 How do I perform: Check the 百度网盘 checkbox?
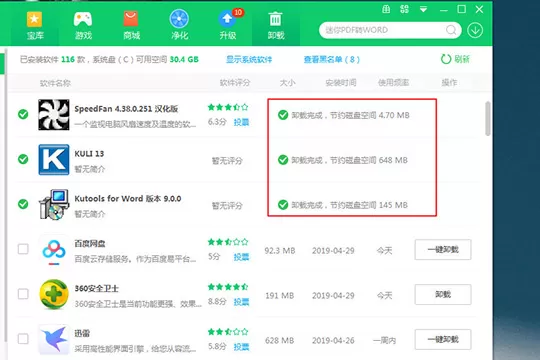click(23, 249)
